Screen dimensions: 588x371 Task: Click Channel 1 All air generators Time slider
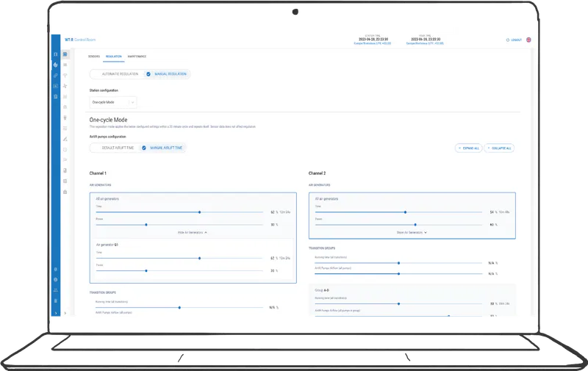(199, 212)
